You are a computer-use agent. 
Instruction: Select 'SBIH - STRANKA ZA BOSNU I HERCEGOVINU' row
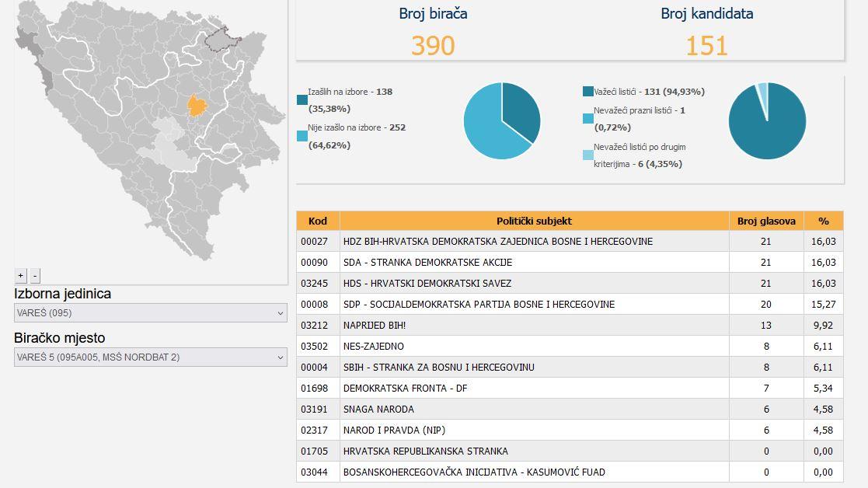tap(570, 368)
